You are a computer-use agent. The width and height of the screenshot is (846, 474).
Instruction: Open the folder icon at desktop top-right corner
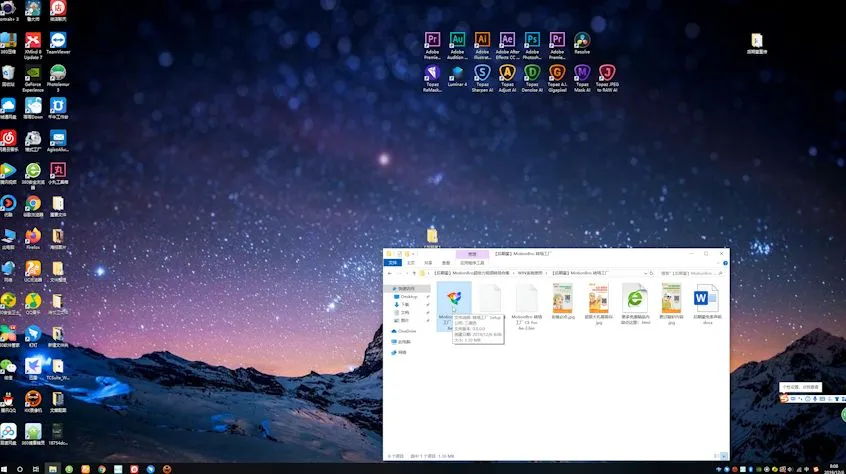point(756,43)
